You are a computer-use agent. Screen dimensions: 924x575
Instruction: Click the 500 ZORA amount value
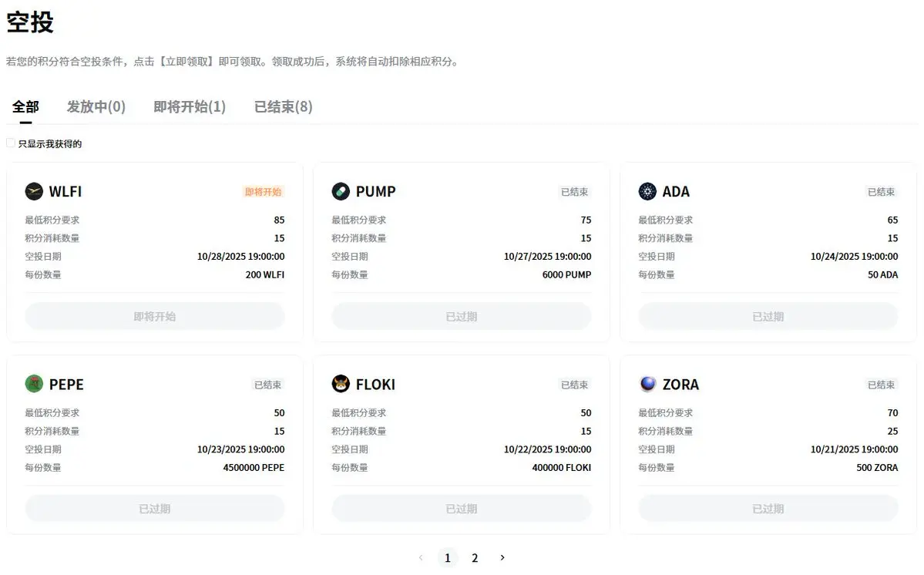pos(878,467)
